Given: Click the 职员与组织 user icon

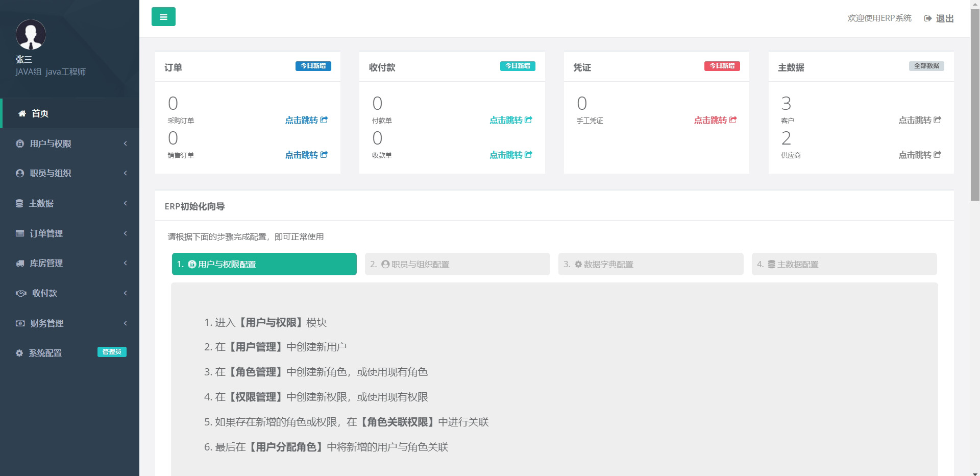Looking at the screenshot, I should coord(19,173).
